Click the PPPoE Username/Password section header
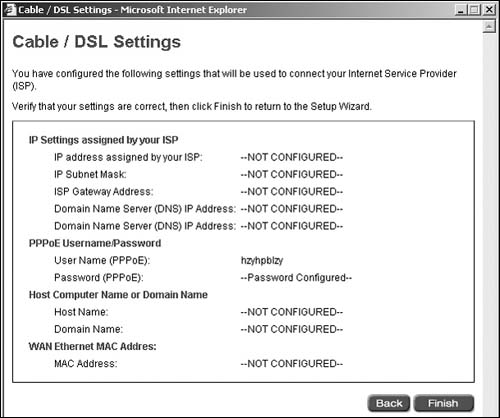This screenshot has width=500, height=418. [x=95, y=243]
